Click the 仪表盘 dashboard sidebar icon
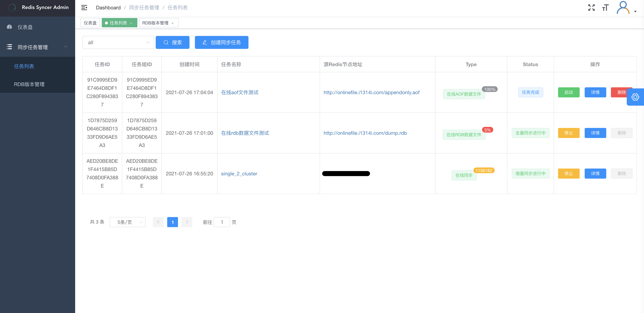 10,27
